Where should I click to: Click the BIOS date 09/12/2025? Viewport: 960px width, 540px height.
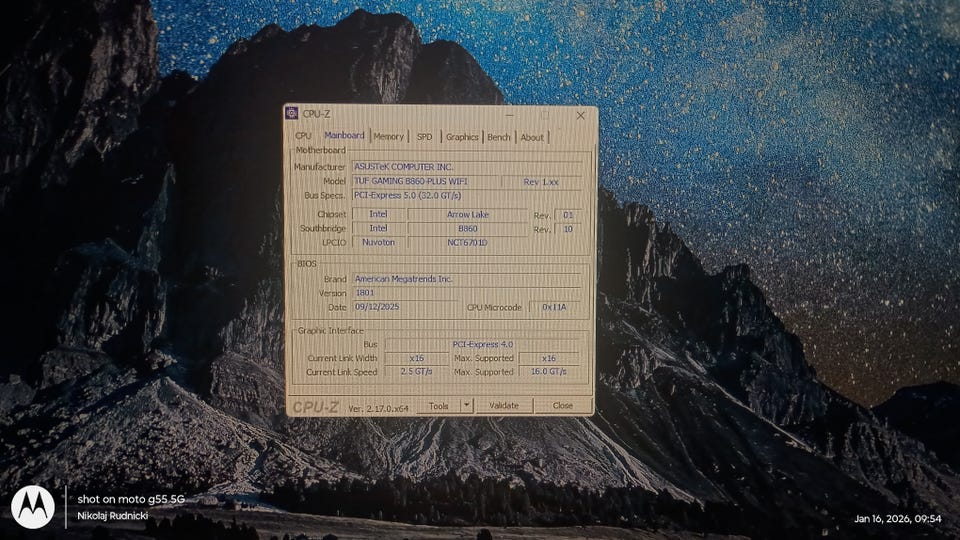[x=404, y=307]
